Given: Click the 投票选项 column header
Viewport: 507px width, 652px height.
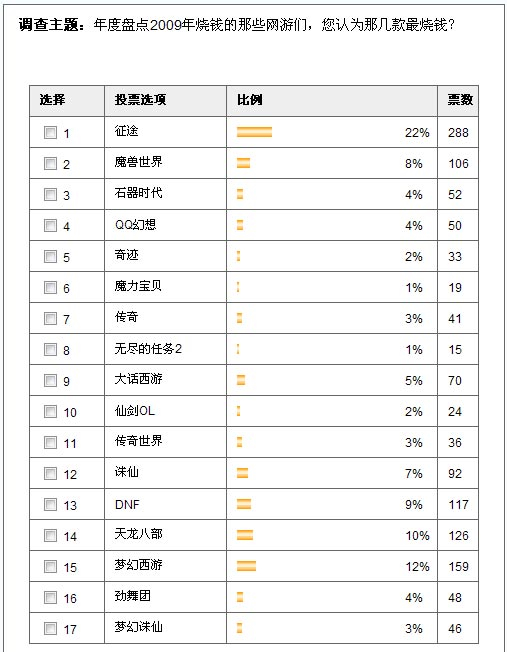Looking at the screenshot, I should 140,100.
